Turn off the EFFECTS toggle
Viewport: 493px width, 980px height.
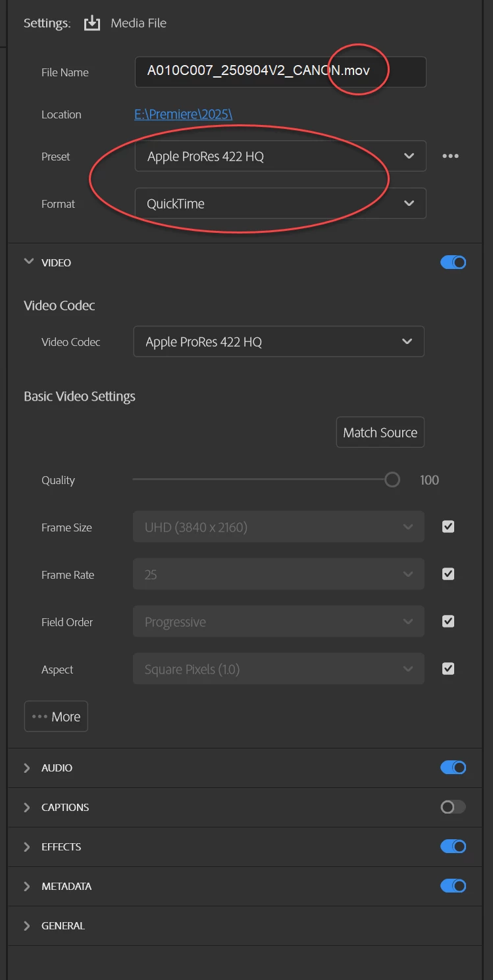[453, 846]
